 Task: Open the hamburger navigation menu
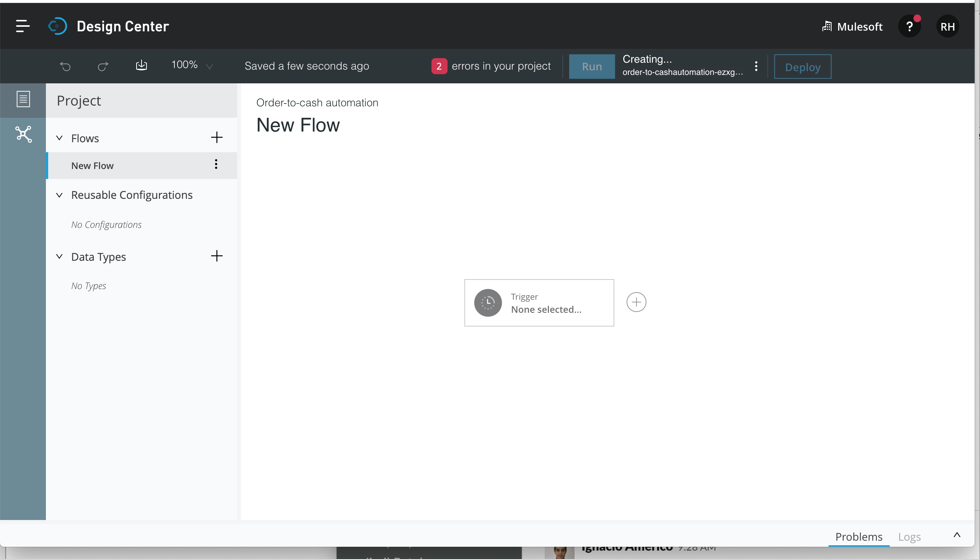click(23, 26)
